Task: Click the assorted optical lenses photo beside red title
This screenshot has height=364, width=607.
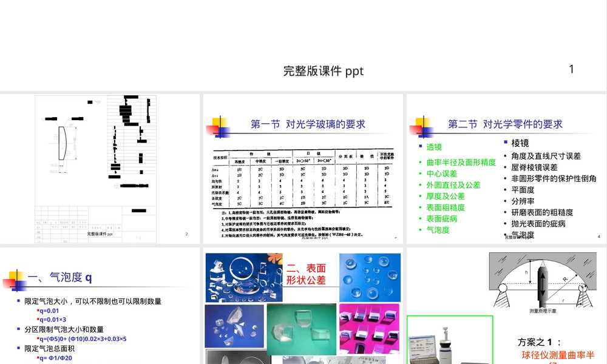Action: pyautogui.click(x=244, y=277)
